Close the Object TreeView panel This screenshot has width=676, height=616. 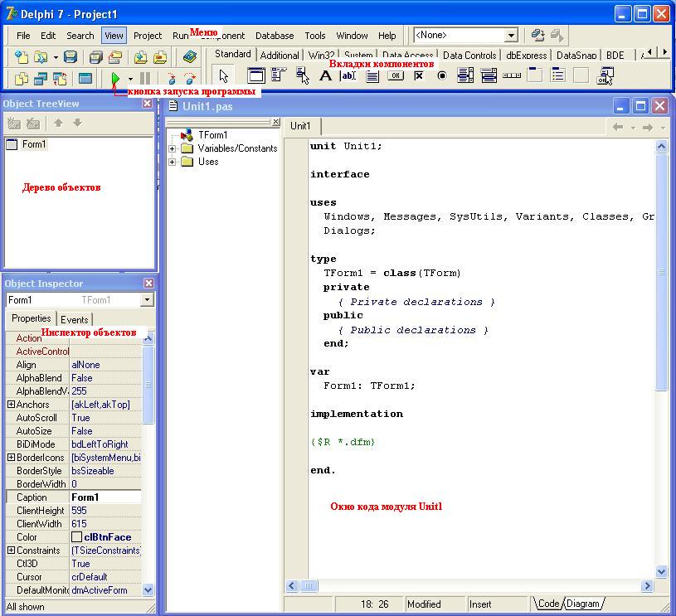(x=147, y=104)
